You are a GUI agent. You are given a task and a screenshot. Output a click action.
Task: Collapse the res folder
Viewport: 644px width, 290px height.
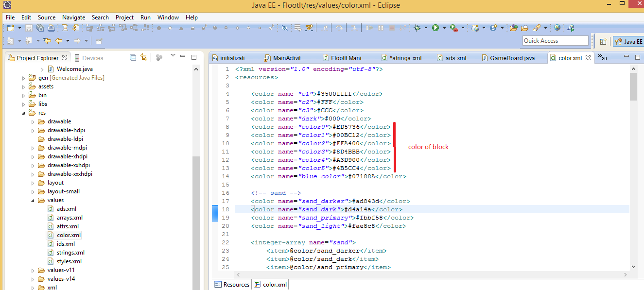click(x=23, y=113)
